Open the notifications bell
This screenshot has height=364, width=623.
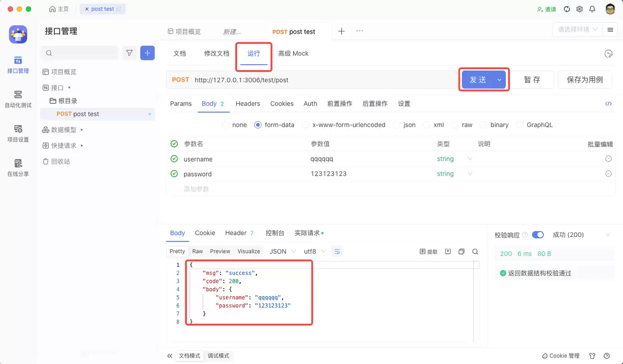point(592,9)
